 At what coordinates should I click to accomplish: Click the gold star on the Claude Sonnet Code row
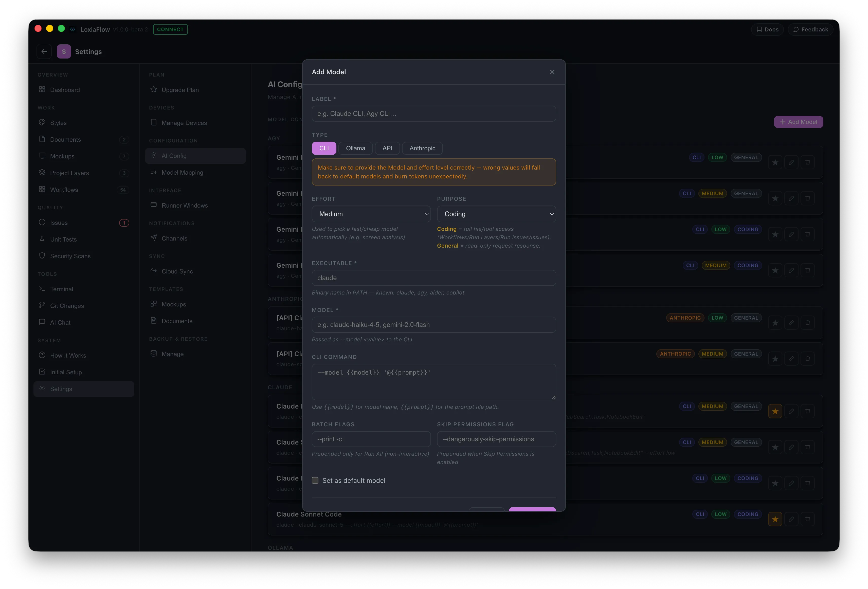pyautogui.click(x=775, y=520)
